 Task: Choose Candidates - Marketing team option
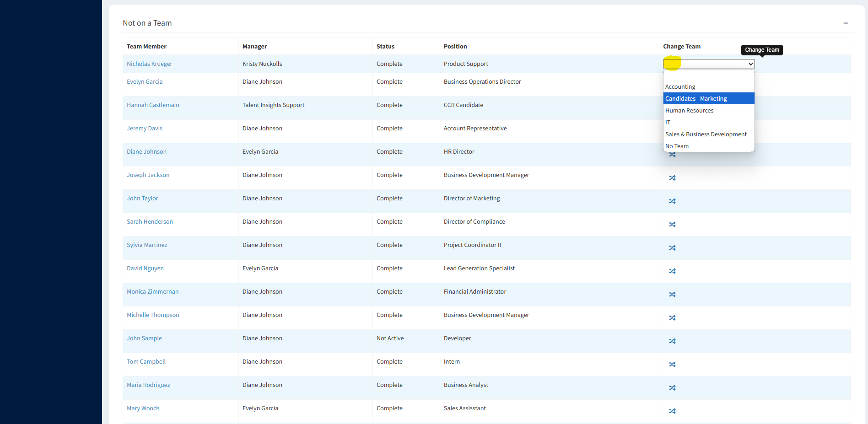pos(696,99)
